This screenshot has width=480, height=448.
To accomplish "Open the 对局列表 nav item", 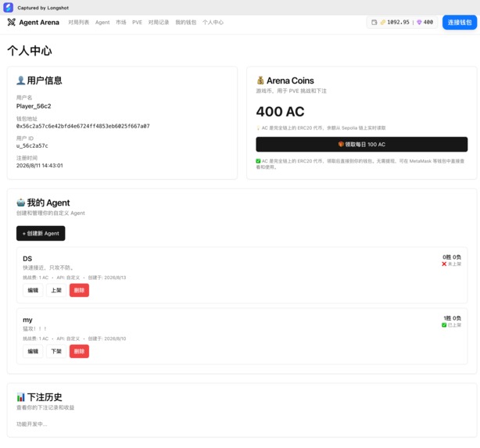I will pos(79,22).
